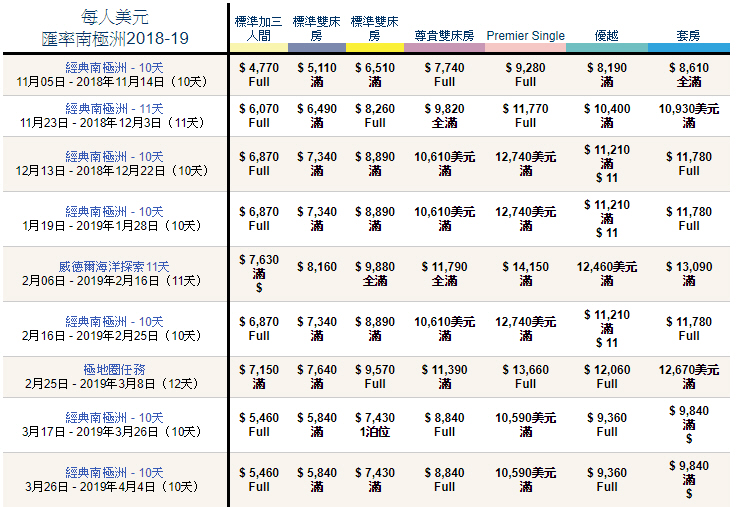Click the 1泊位 availability in the 3月17日 row
The image size is (745, 507).
coord(375,432)
